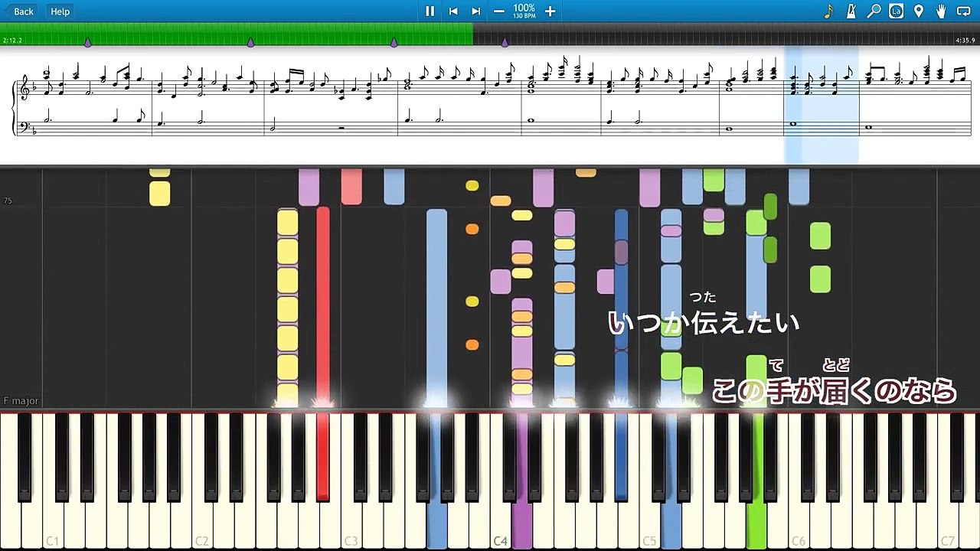Click the 100% 130 BPM speed readout
The height and width of the screenshot is (551, 980).
[524, 11]
